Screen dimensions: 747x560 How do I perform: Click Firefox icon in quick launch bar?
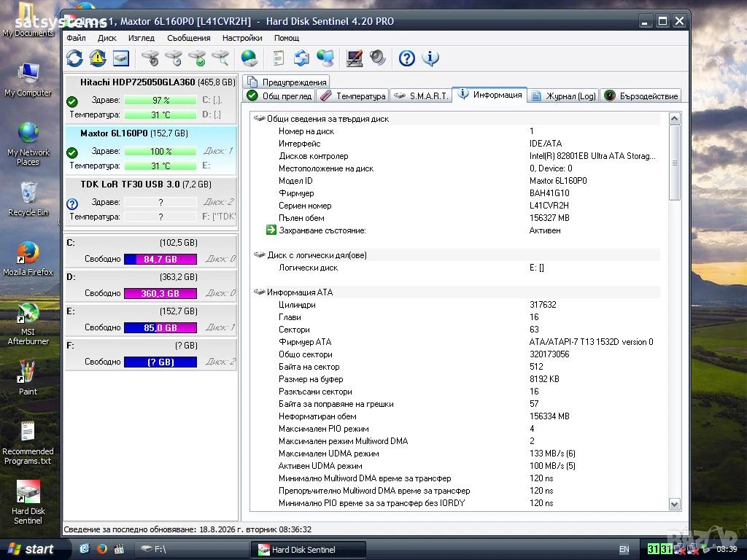click(x=101, y=549)
